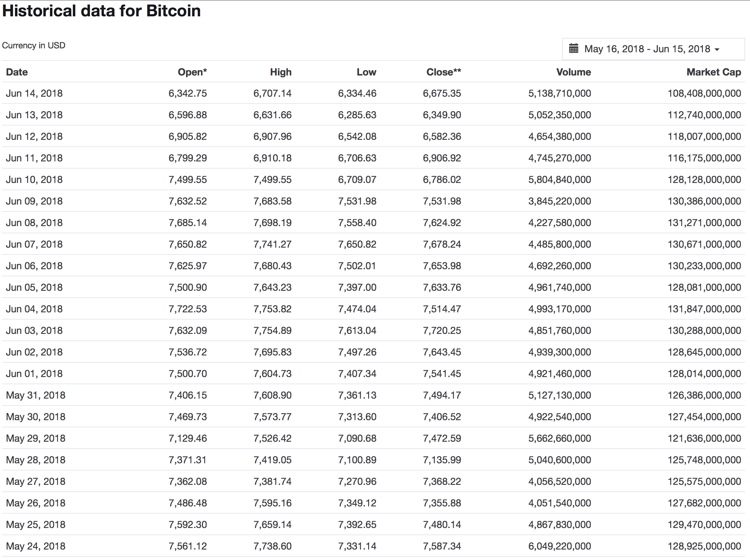
Task: Select high value 7,698.19
Action: pyautogui.click(x=272, y=222)
